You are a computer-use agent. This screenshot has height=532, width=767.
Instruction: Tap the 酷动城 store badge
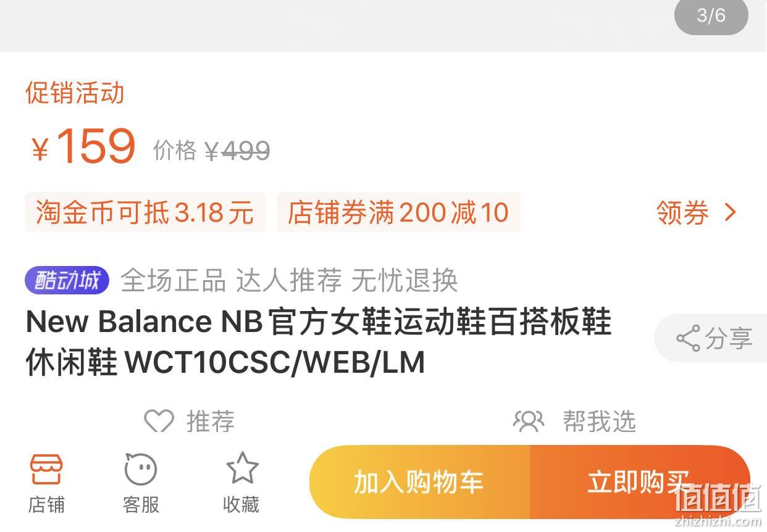click(67, 281)
